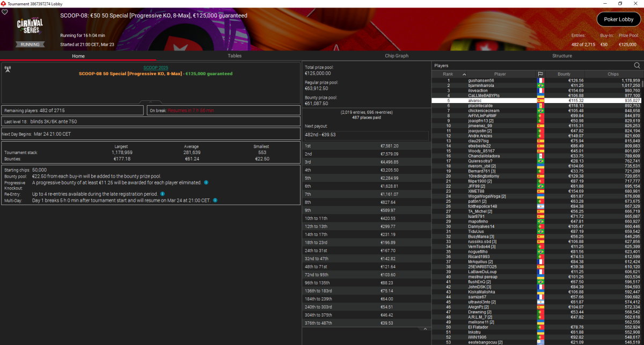Click the Last level 18 blinds text

(x=41, y=121)
